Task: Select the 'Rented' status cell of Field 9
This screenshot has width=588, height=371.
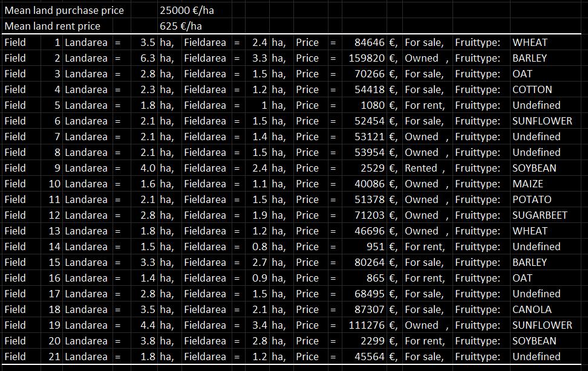Action: click(x=421, y=168)
